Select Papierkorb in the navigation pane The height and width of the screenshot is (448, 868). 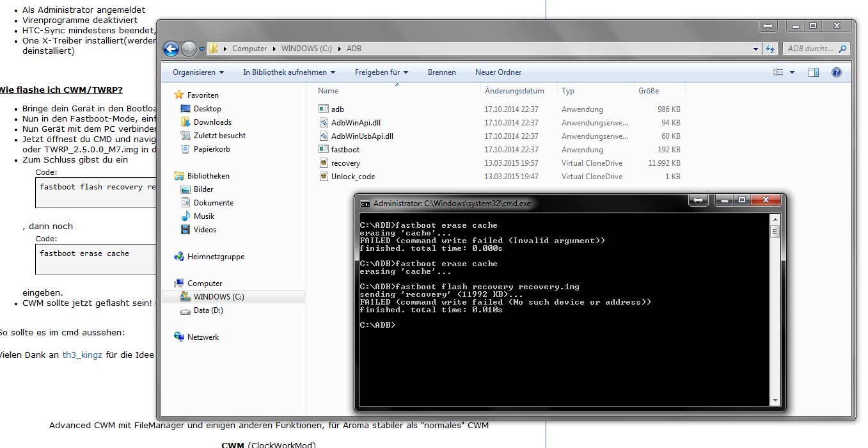coord(212,149)
